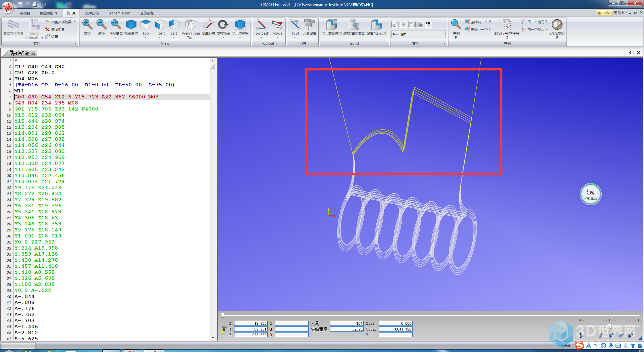Click the DXF export icon
Viewport: 644px width, 352px height.
point(428,25)
